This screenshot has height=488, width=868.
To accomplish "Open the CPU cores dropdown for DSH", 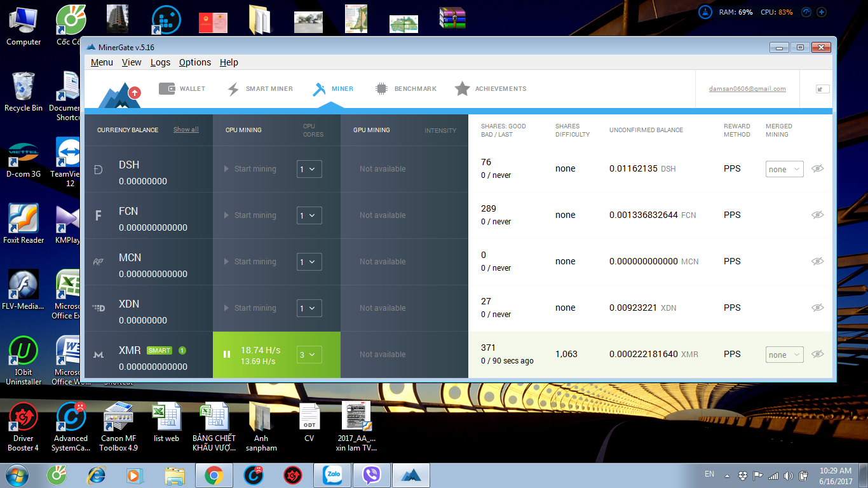I will [x=309, y=169].
